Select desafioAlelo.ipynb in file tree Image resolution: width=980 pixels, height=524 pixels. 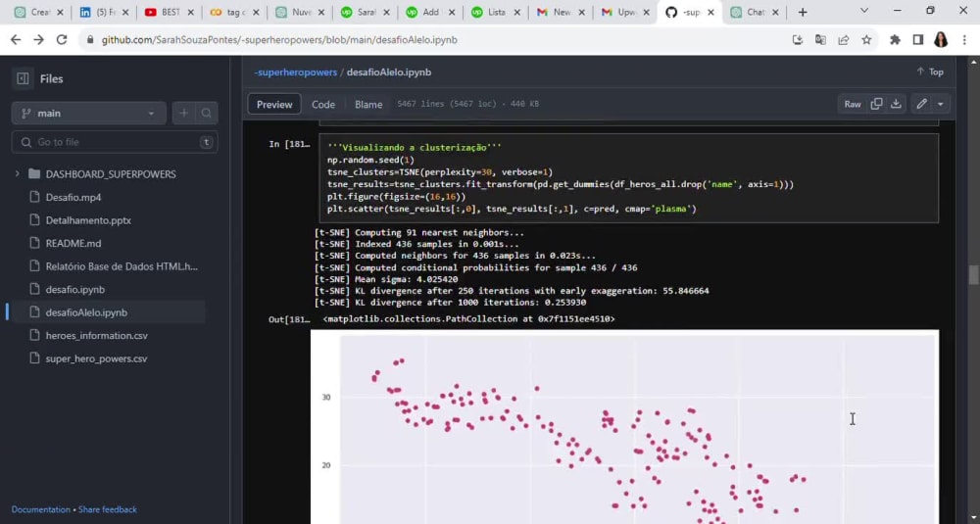click(86, 312)
